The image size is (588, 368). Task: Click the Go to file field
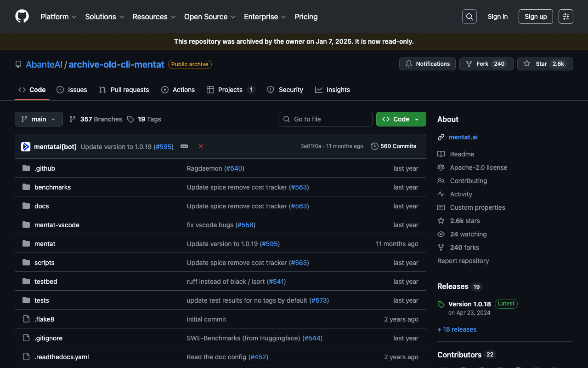(x=325, y=119)
